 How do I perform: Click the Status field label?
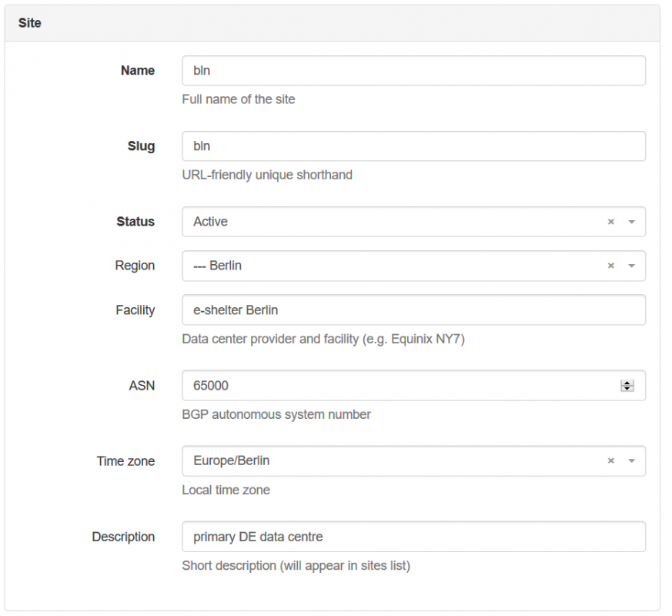click(x=135, y=222)
